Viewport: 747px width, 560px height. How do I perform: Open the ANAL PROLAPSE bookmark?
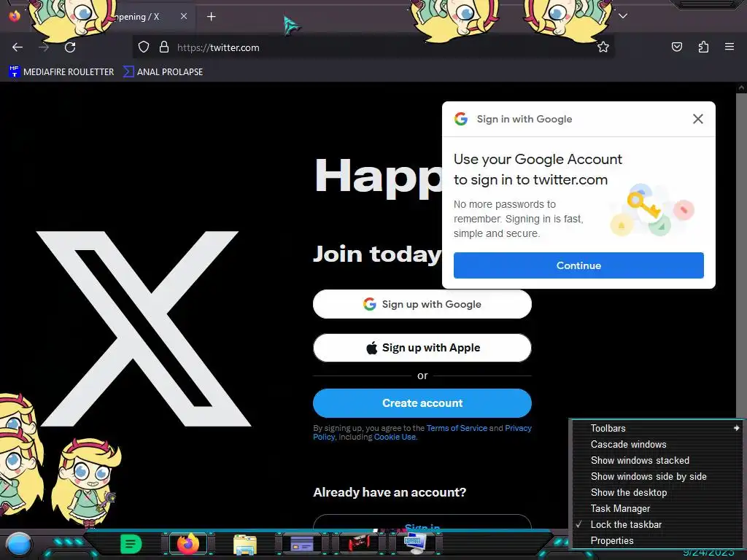(x=163, y=72)
